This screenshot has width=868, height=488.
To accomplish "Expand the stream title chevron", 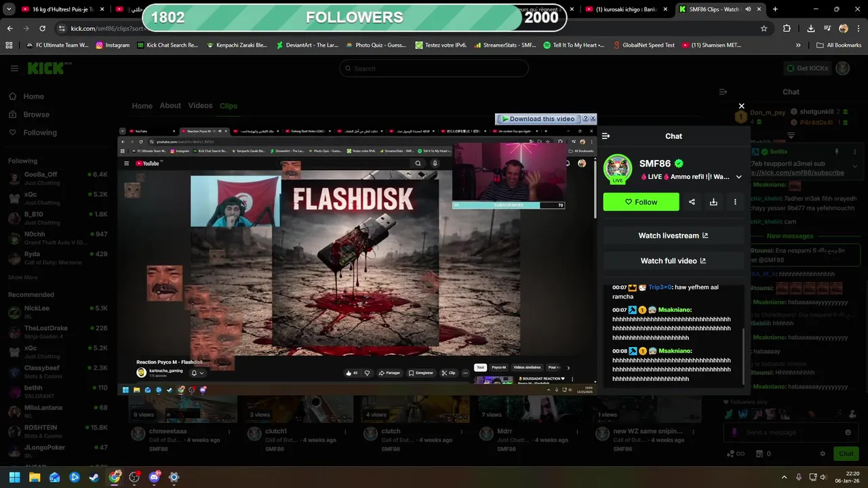I will point(738,177).
